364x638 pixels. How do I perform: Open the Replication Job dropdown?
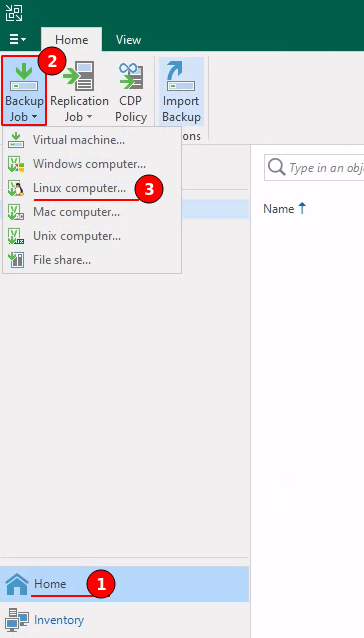pos(79,91)
